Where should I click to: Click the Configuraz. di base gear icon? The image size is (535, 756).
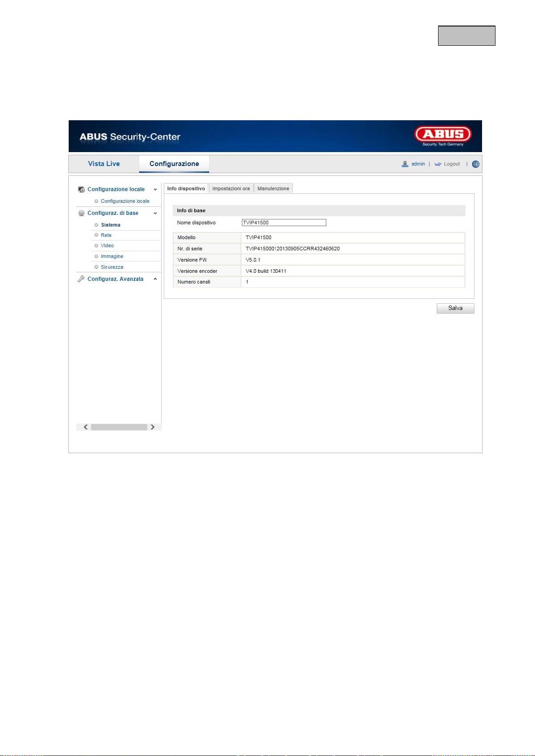tap(81, 213)
